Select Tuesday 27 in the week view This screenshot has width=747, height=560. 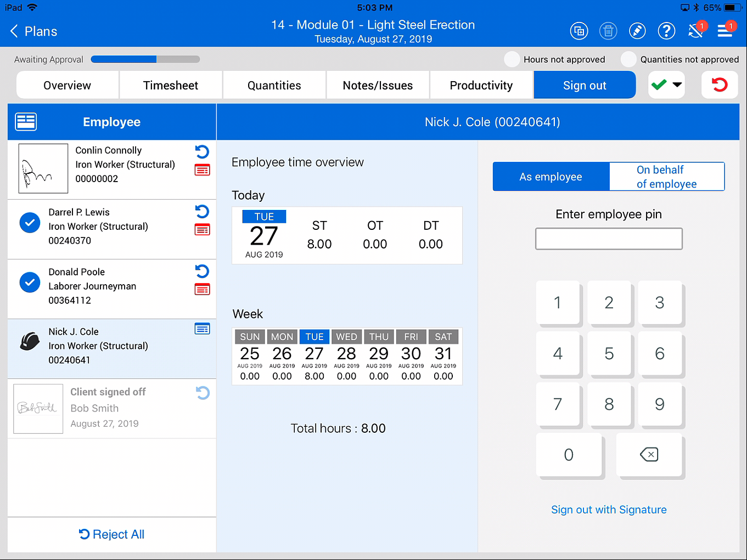point(314,356)
